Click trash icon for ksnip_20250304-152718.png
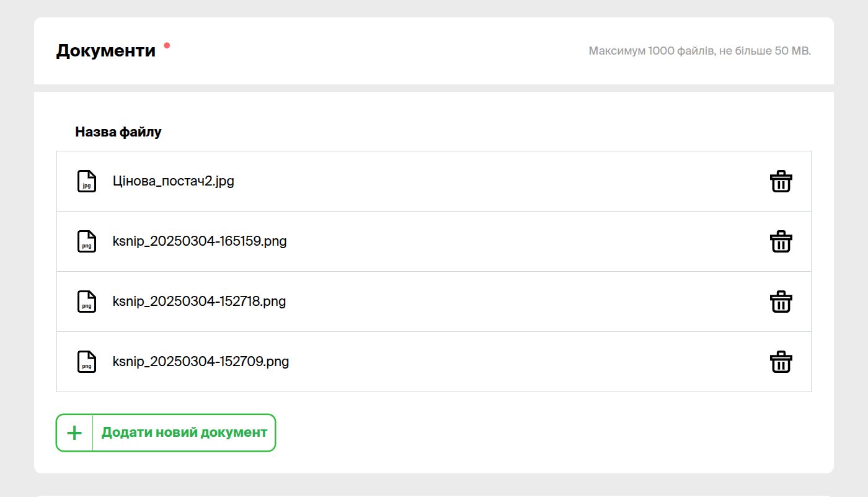The image size is (868, 497). tap(781, 302)
